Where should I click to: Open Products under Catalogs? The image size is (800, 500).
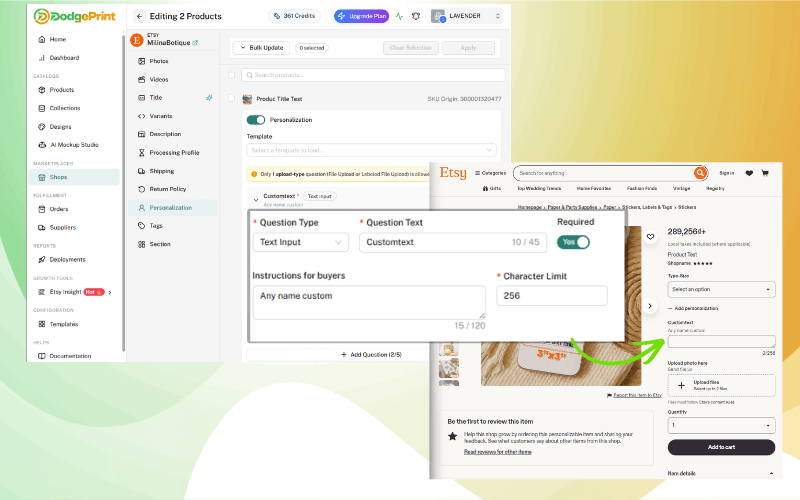[x=57, y=90]
